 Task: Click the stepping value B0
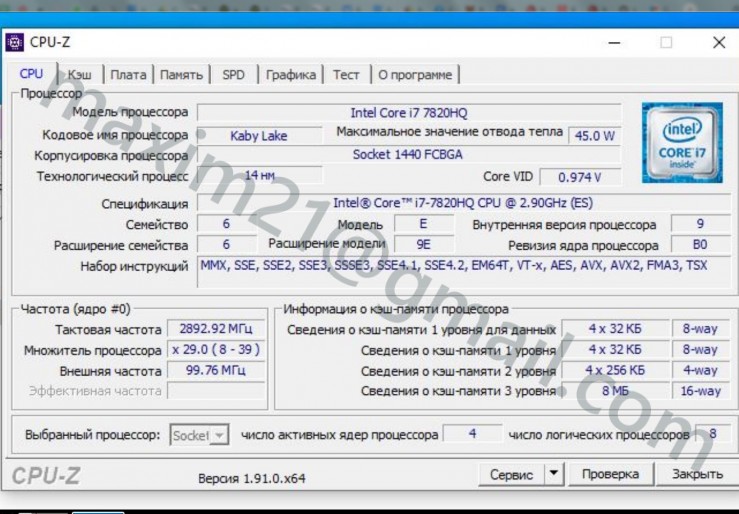[700, 245]
